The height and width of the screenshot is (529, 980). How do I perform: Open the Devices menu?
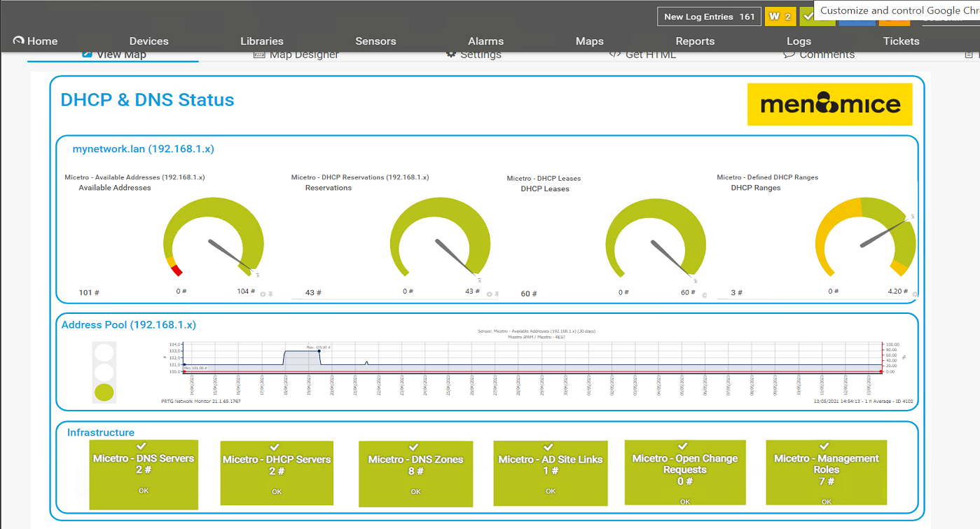tap(149, 41)
